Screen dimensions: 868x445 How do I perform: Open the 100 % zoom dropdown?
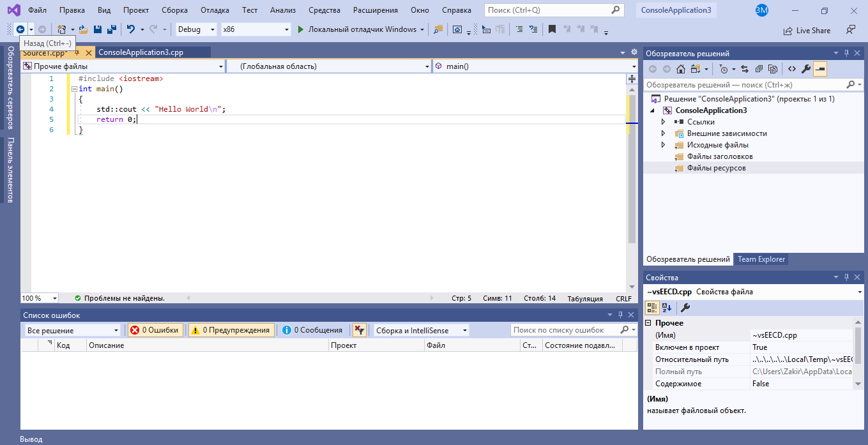(40, 298)
